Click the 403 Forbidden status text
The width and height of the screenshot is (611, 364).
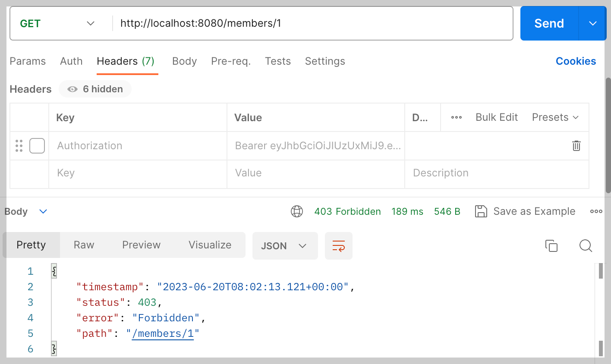coord(347,211)
